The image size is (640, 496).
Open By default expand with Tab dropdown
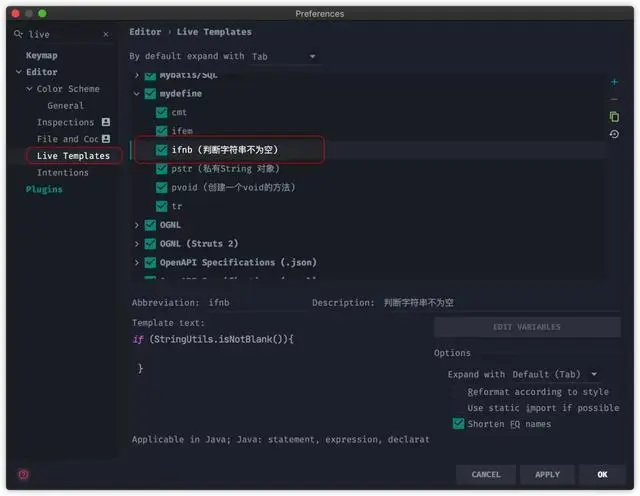point(284,56)
